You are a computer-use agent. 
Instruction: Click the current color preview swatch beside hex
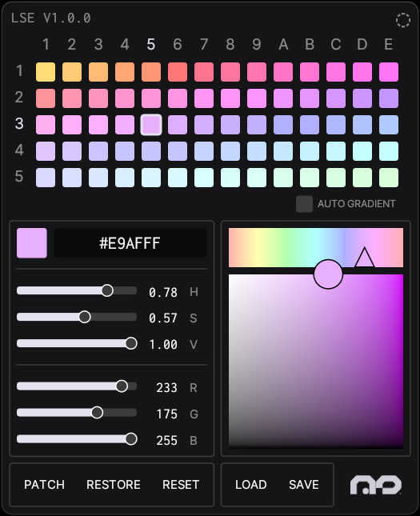pos(32,243)
